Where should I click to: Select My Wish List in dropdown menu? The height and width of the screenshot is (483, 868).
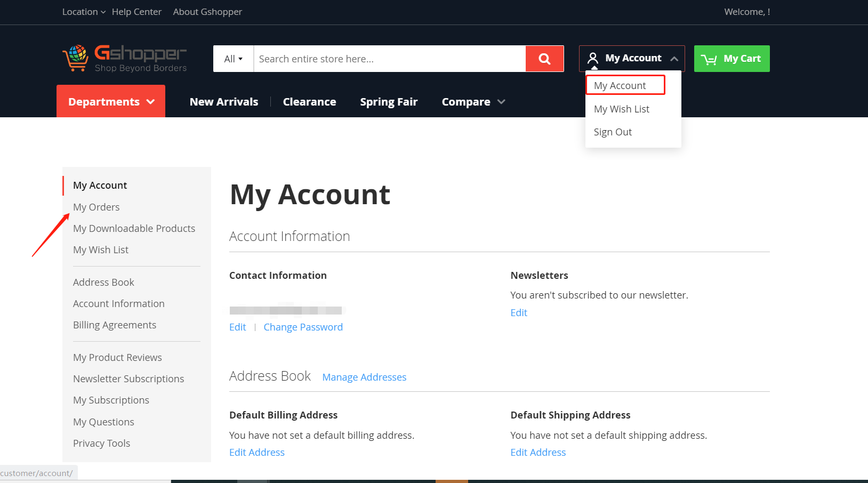(x=621, y=109)
